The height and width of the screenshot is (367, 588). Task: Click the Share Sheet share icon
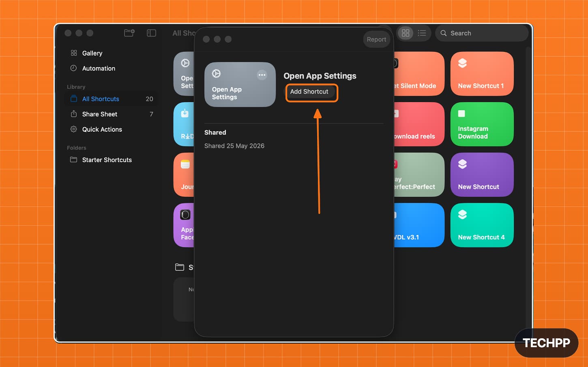click(73, 114)
